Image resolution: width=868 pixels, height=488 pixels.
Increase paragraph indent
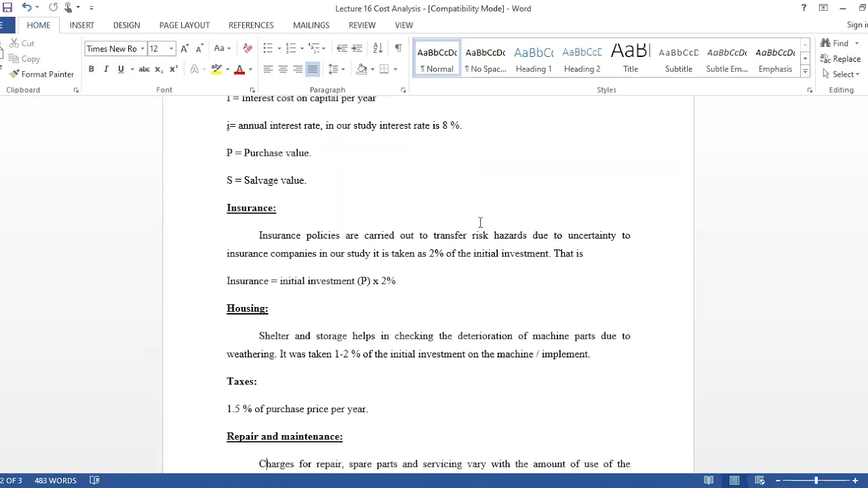click(x=358, y=49)
